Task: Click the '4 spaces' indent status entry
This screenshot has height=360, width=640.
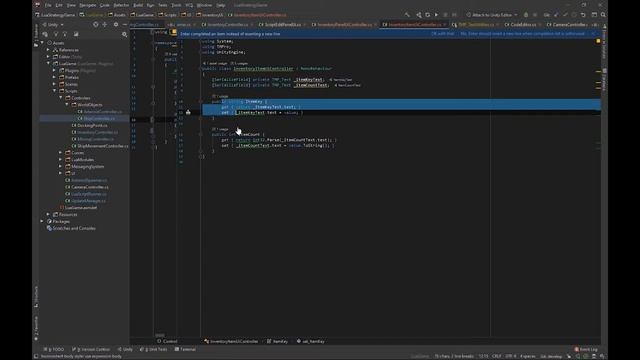Action: point(528,356)
